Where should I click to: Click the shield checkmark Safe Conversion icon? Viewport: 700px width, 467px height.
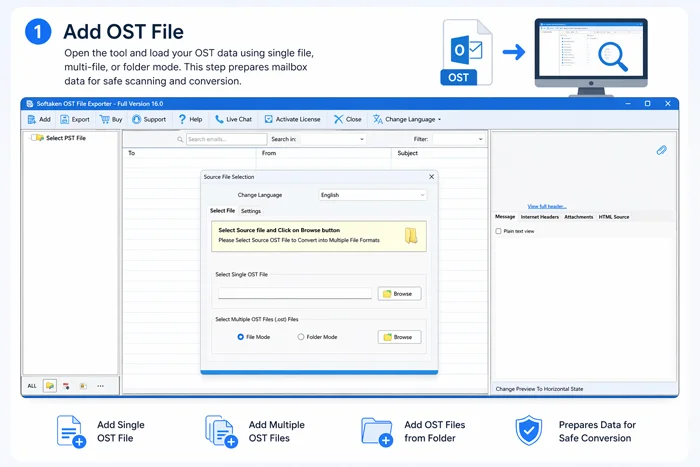pos(529,430)
